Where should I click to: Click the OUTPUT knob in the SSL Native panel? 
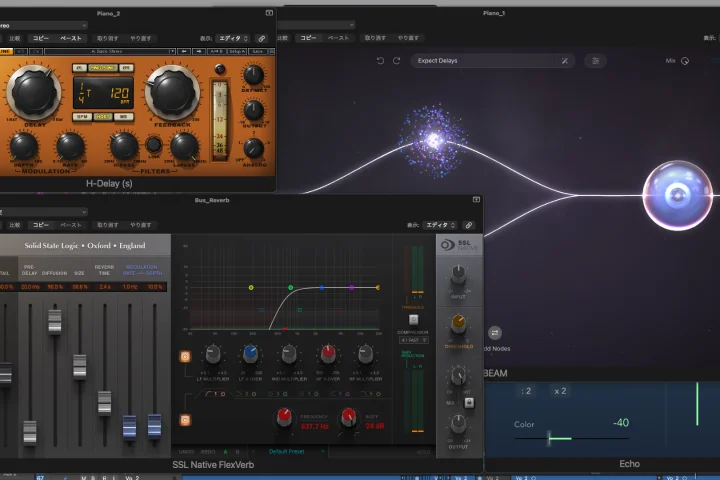coord(458,424)
